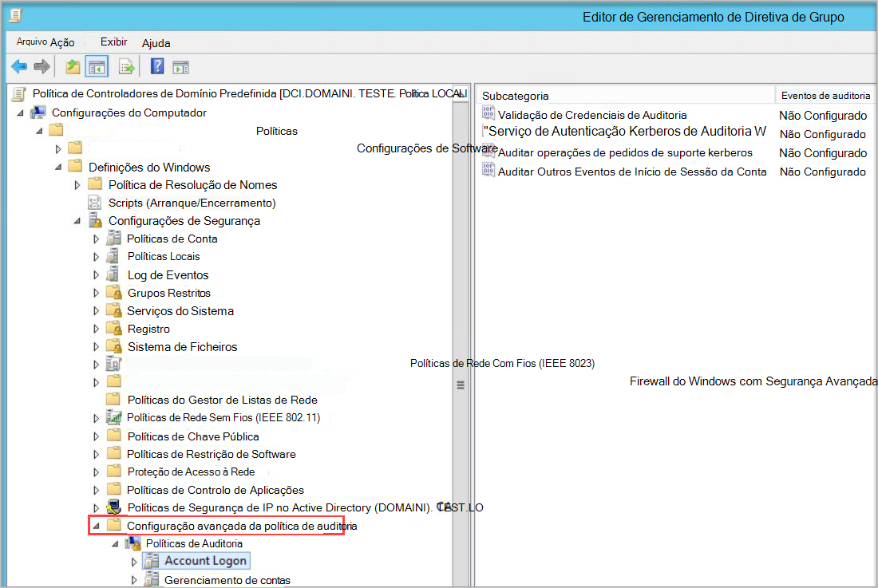Image resolution: width=878 pixels, height=588 pixels.
Task: Click the Configurações do Computador computer icon
Action: (x=38, y=112)
